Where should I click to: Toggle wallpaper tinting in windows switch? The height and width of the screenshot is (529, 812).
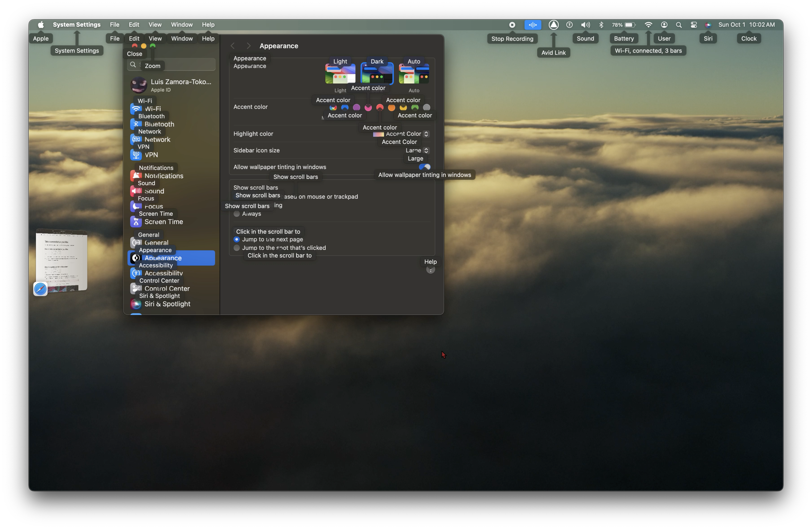click(424, 167)
